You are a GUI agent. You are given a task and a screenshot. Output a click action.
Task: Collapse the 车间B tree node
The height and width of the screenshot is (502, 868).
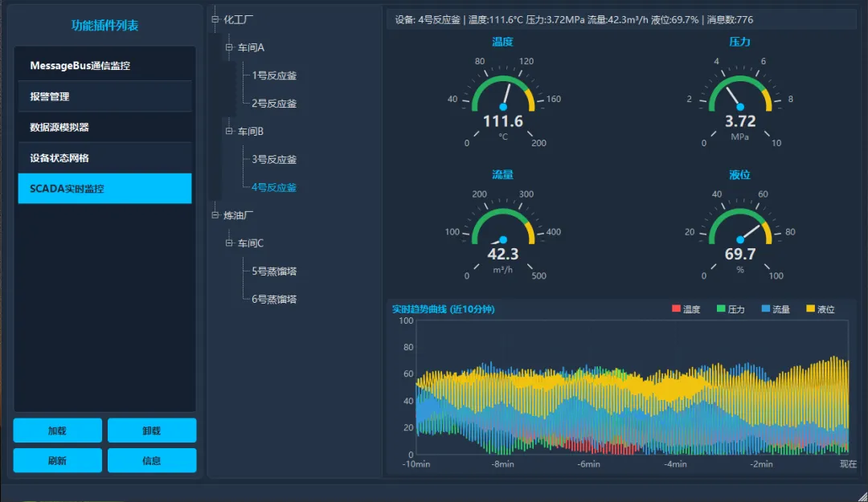tap(229, 131)
